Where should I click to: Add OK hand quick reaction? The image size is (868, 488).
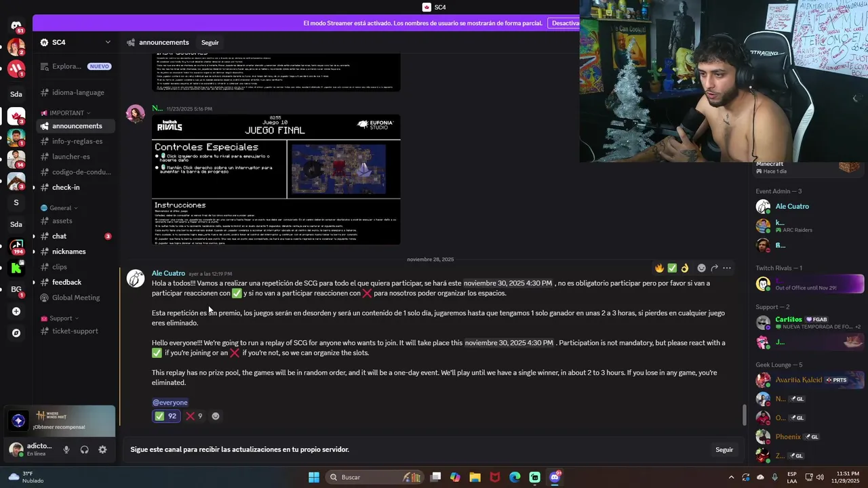[685, 268]
